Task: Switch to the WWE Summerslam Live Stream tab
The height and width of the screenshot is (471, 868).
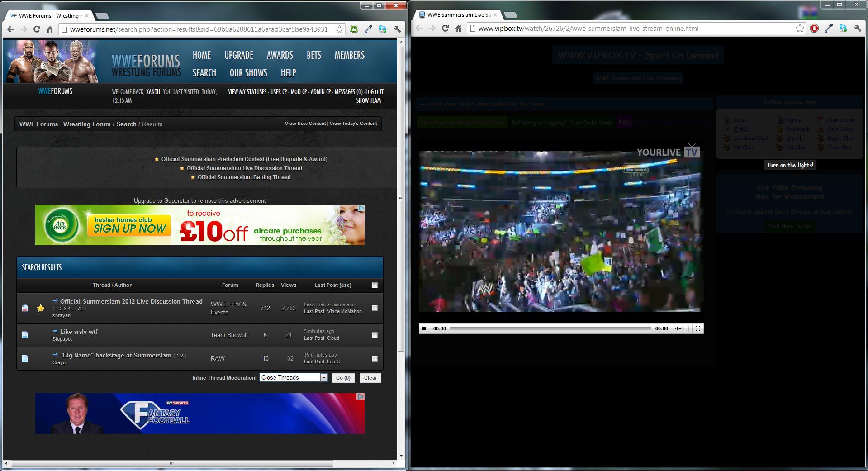Action: pyautogui.click(x=458, y=14)
